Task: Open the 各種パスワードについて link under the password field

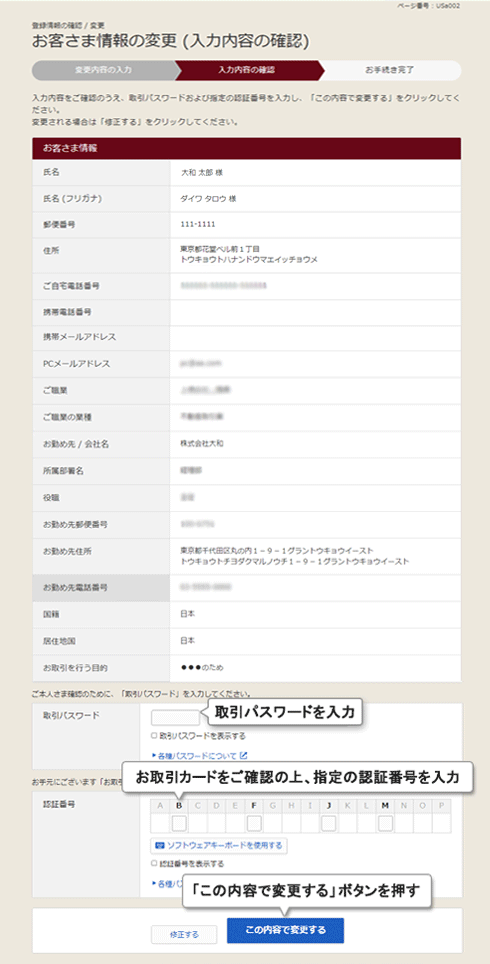Action: tap(198, 755)
